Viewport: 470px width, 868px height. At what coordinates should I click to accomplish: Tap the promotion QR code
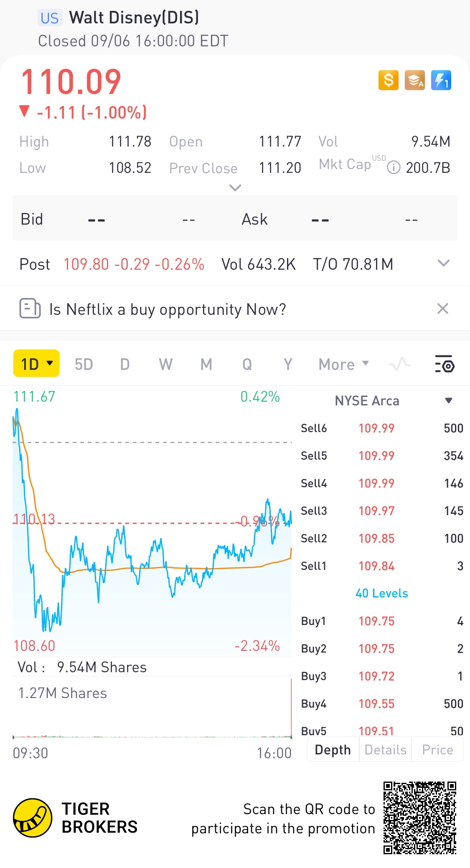[419, 818]
